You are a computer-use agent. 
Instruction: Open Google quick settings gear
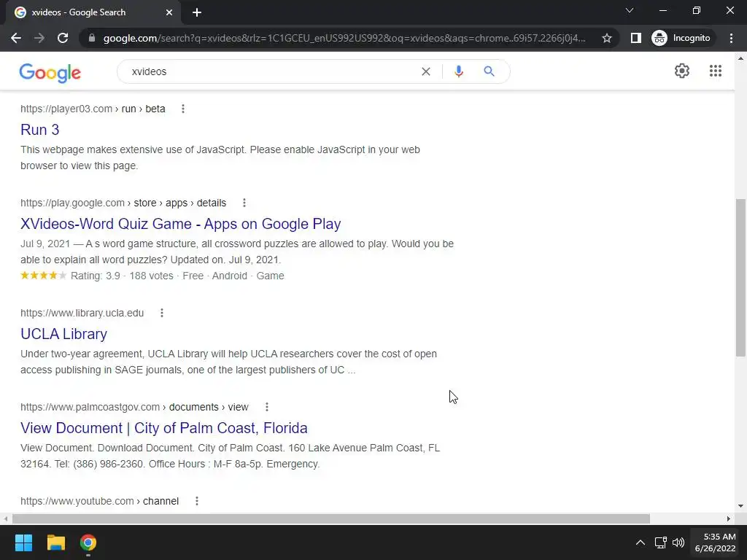(682, 71)
